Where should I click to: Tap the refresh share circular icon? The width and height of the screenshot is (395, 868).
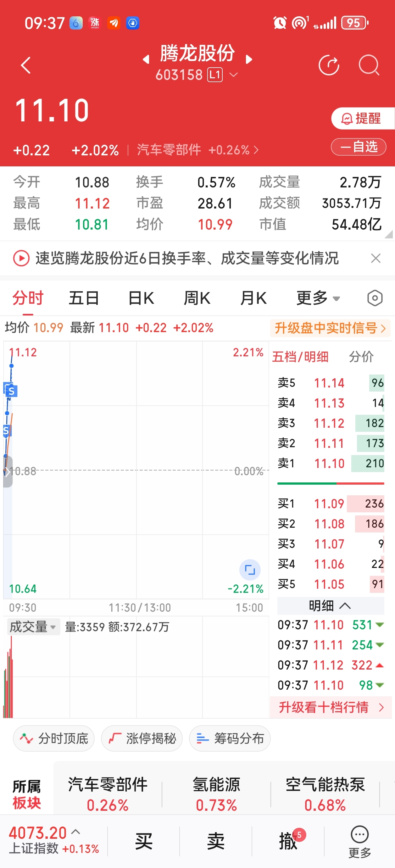[329, 65]
